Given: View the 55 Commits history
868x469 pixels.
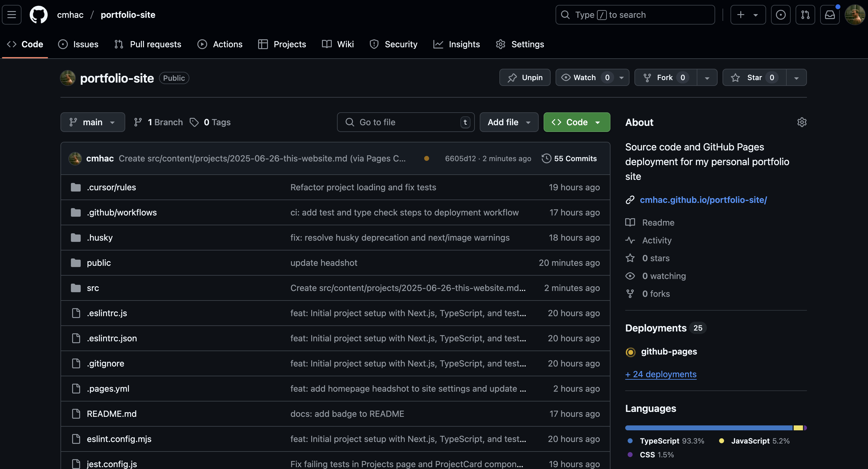Looking at the screenshot, I should (569, 158).
